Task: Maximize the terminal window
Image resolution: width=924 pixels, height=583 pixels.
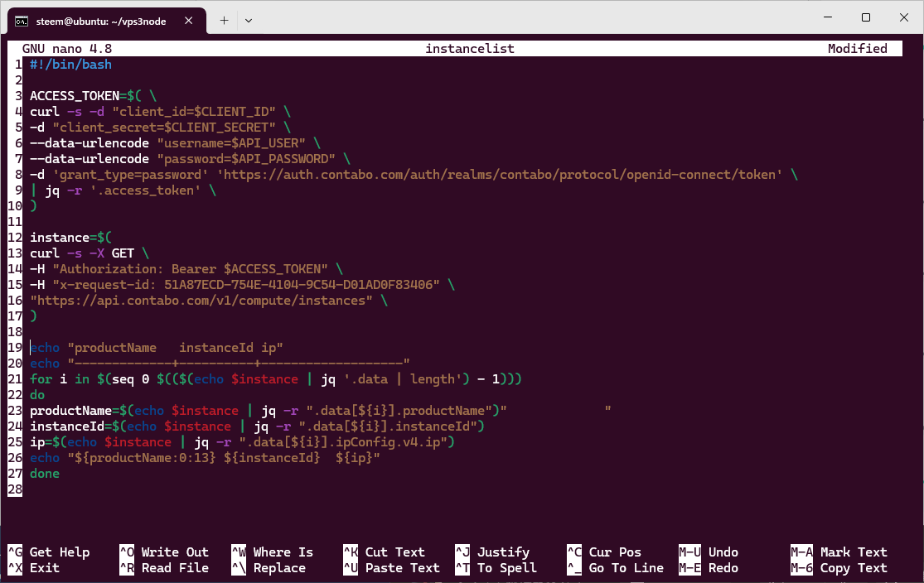Action: pyautogui.click(x=866, y=17)
